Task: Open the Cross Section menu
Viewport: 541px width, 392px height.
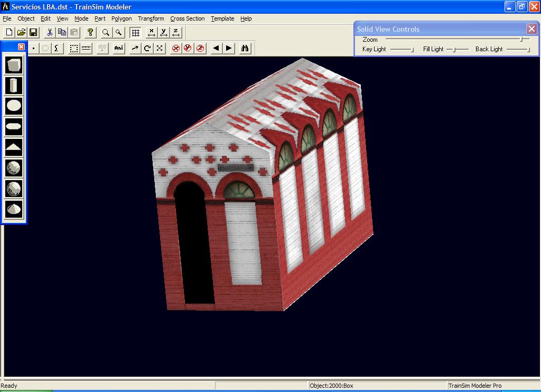Action: pos(187,18)
